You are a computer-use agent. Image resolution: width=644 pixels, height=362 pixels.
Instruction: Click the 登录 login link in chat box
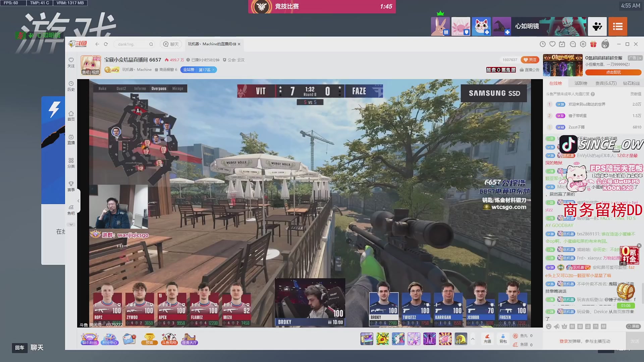point(563,341)
